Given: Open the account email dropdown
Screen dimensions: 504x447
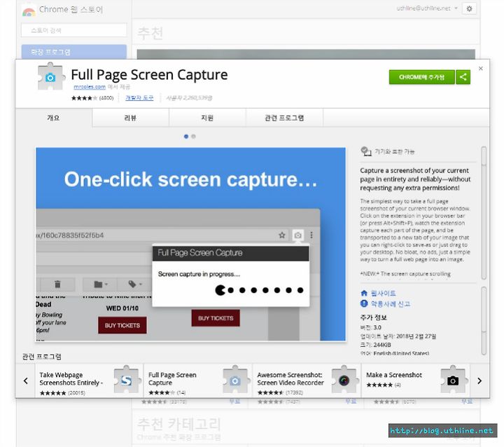Looking at the screenshot, I should [x=427, y=8].
